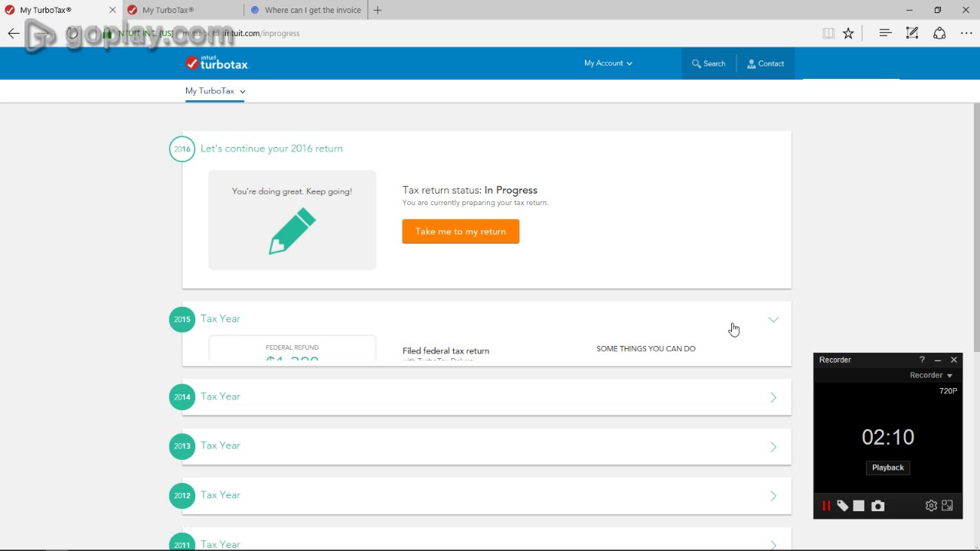This screenshot has height=551, width=980.
Task: Click Let's continue your 2016 return heading
Action: [272, 148]
